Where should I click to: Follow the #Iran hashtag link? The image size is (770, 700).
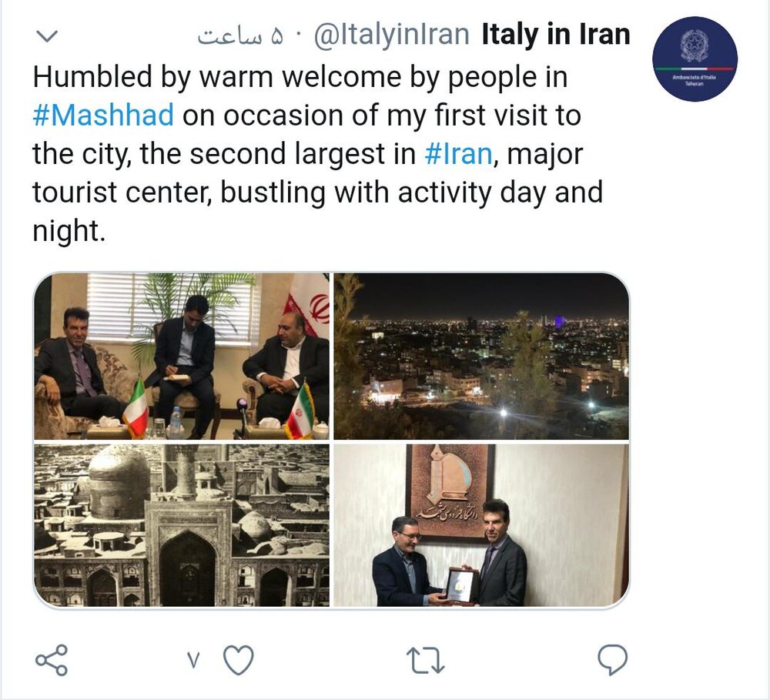pos(458,154)
